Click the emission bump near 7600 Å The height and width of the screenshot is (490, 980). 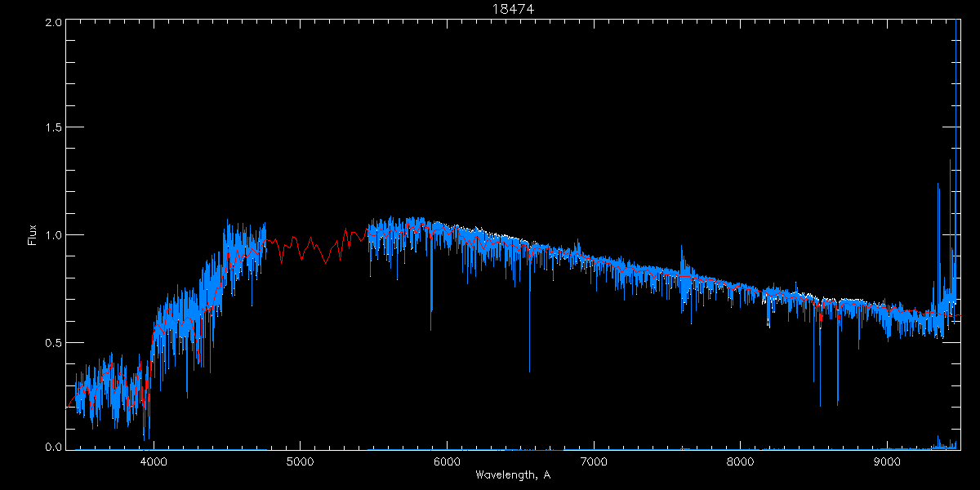[x=683, y=260]
